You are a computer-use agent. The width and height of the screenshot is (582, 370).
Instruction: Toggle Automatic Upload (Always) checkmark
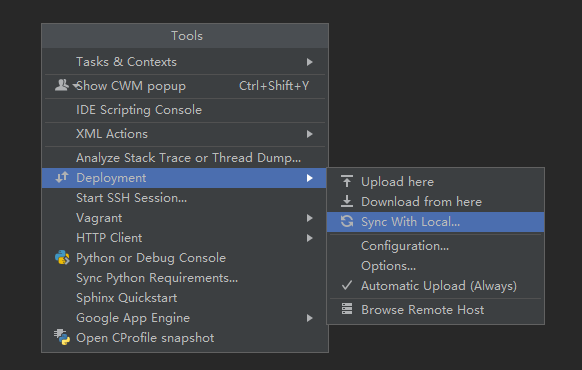coord(347,285)
